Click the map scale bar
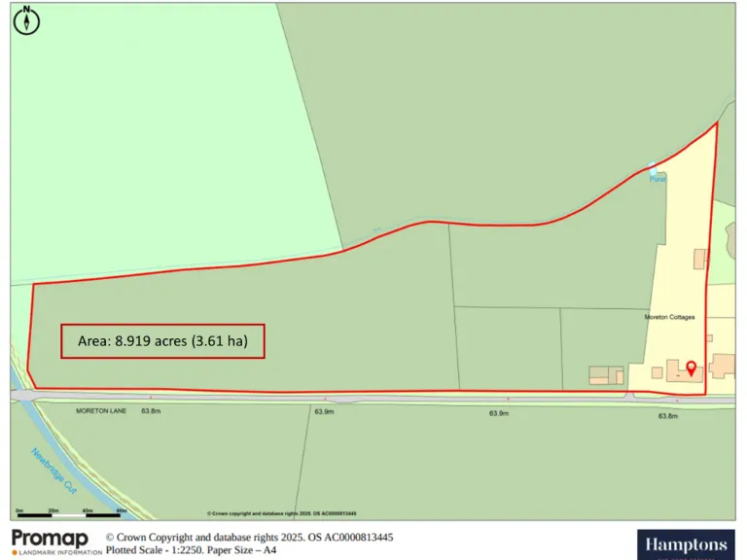 (x=69, y=513)
